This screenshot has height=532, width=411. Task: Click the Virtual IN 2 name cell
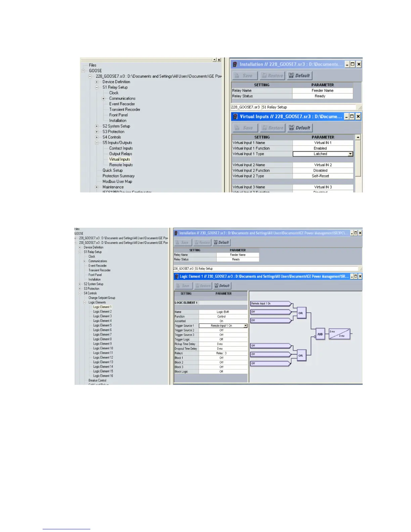323,165
